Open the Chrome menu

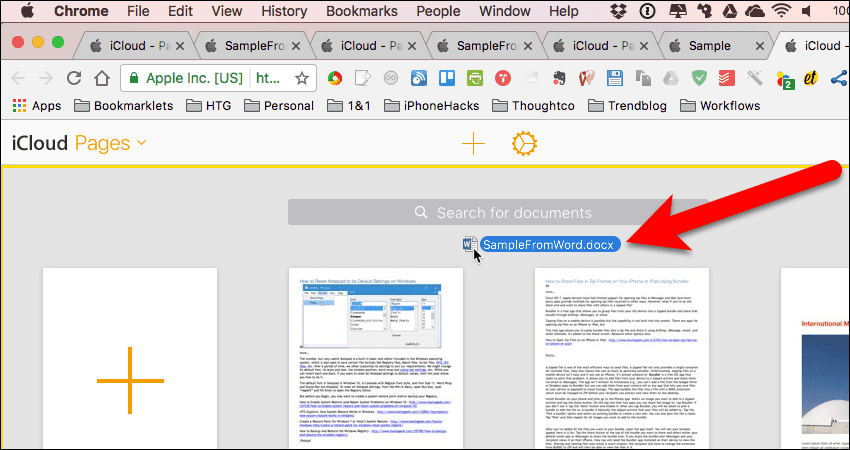81,11
